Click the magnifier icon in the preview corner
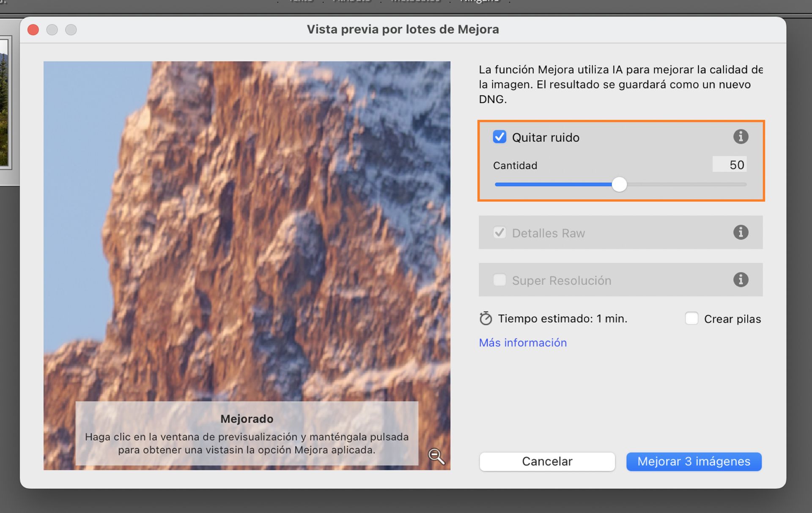 pyautogui.click(x=437, y=457)
